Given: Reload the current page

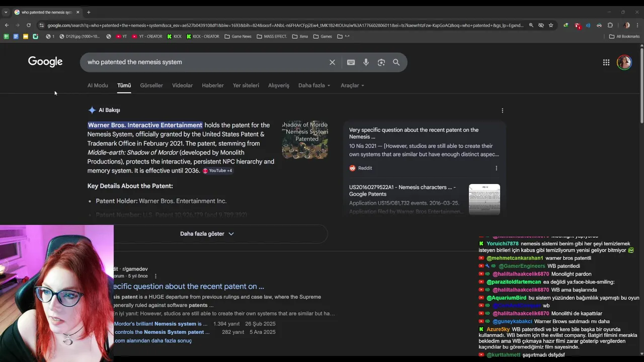Looking at the screenshot, I should [29, 25].
